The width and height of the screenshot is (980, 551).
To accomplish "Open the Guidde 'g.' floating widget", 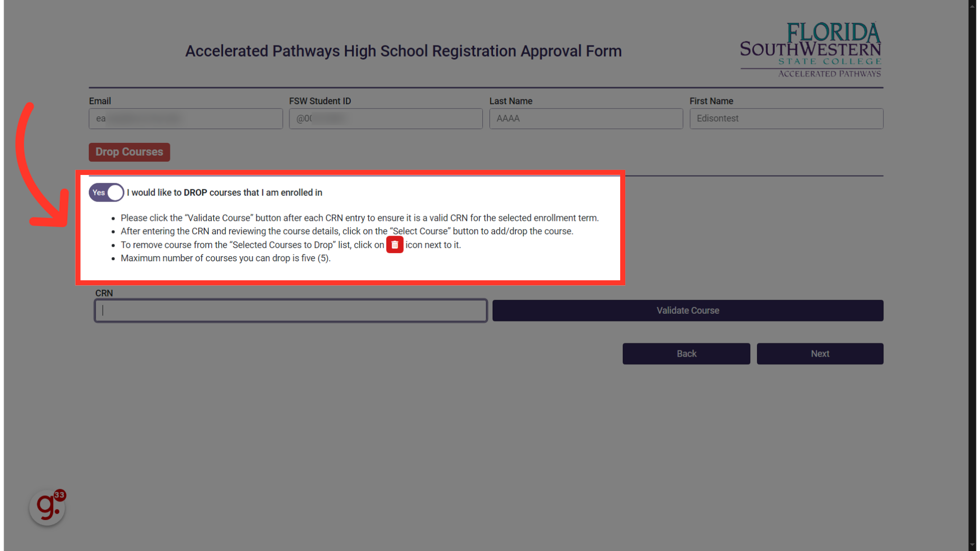I will tap(47, 507).
